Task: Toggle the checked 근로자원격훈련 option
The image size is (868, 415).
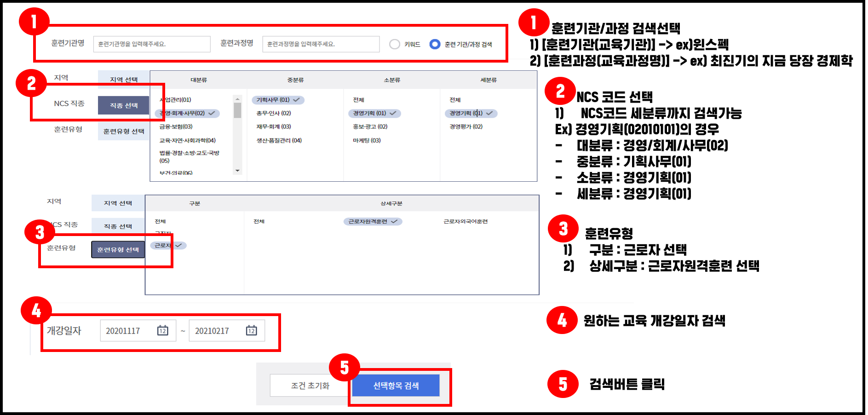Action: [373, 221]
